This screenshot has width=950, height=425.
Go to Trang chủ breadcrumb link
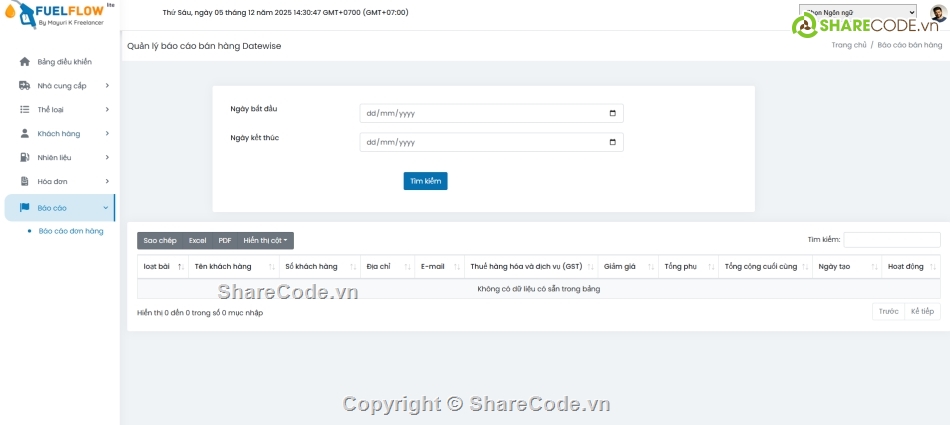coord(848,45)
